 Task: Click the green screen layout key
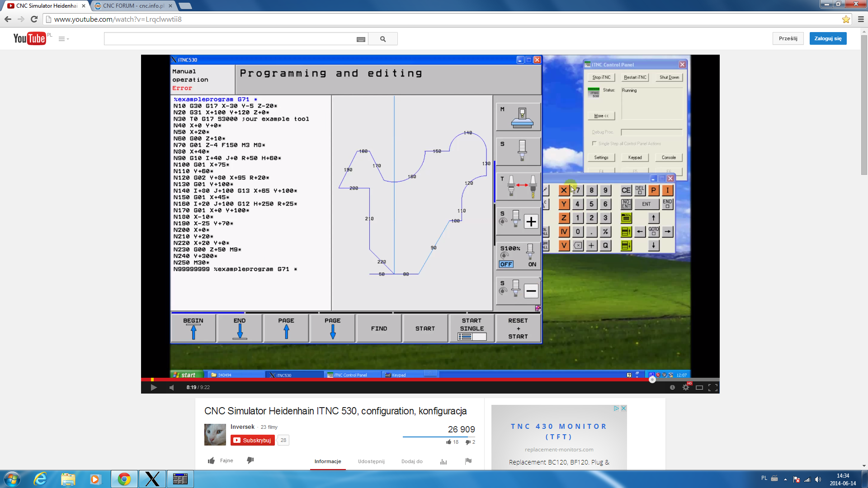point(626,218)
